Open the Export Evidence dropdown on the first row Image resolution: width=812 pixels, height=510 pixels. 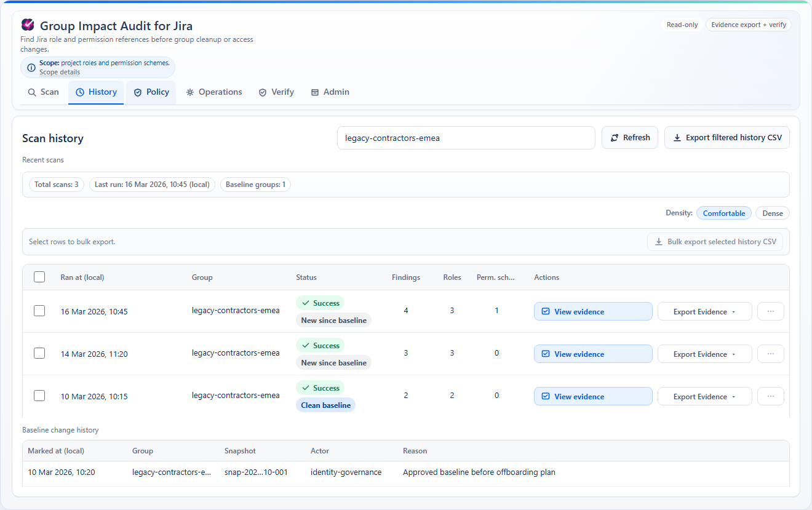point(704,311)
